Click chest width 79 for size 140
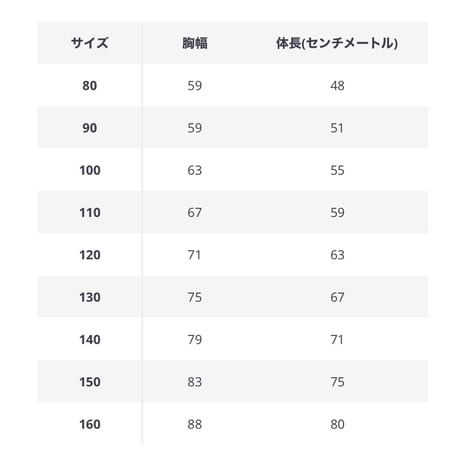This screenshot has width=460, height=460. (195, 340)
